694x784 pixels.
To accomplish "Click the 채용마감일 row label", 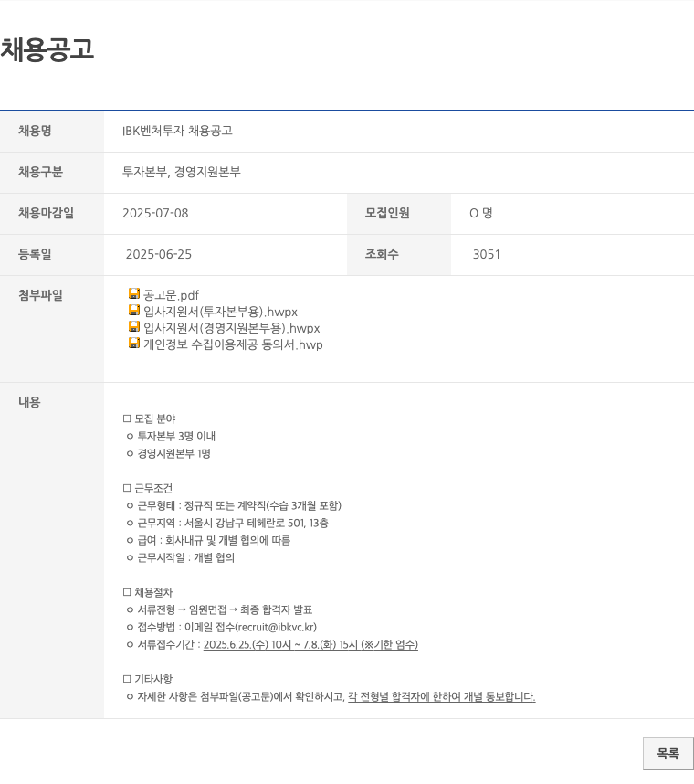I will [x=46, y=213].
